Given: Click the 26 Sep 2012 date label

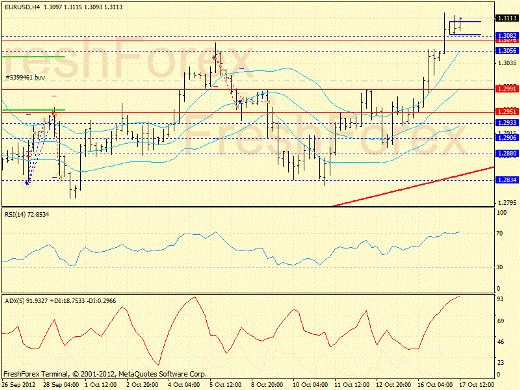Looking at the screenshot, I should click(x=19, y=384).
